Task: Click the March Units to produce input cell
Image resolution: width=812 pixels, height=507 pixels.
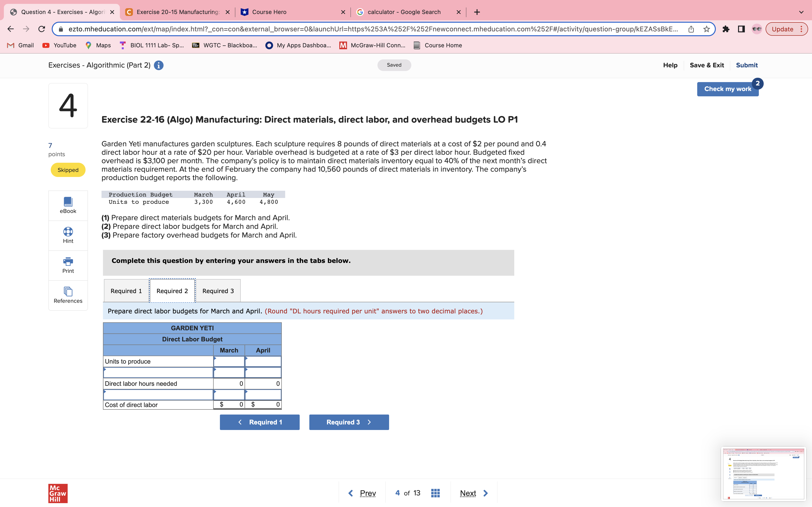Action: [x=229, y=361]
